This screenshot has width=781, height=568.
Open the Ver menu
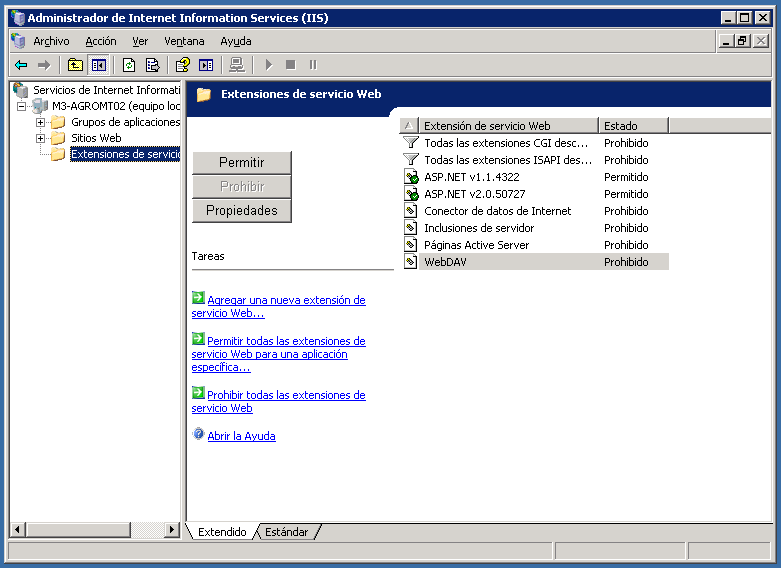pyautogui.click(x=140, y=41)
